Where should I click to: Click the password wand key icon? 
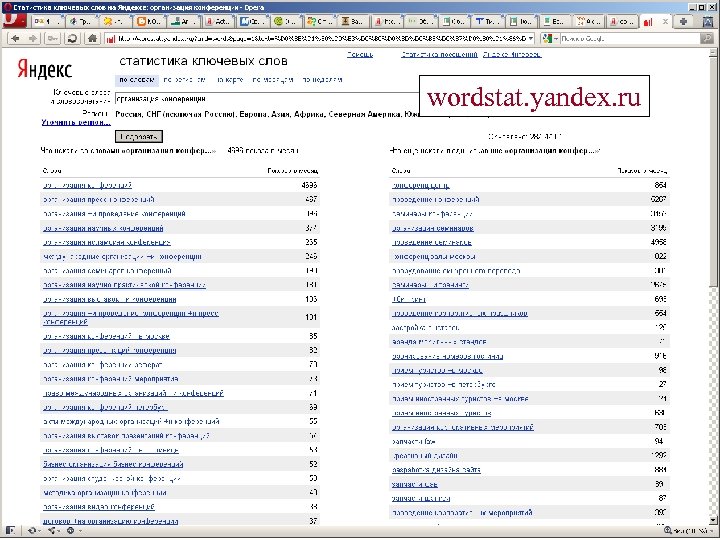[52, 39]
